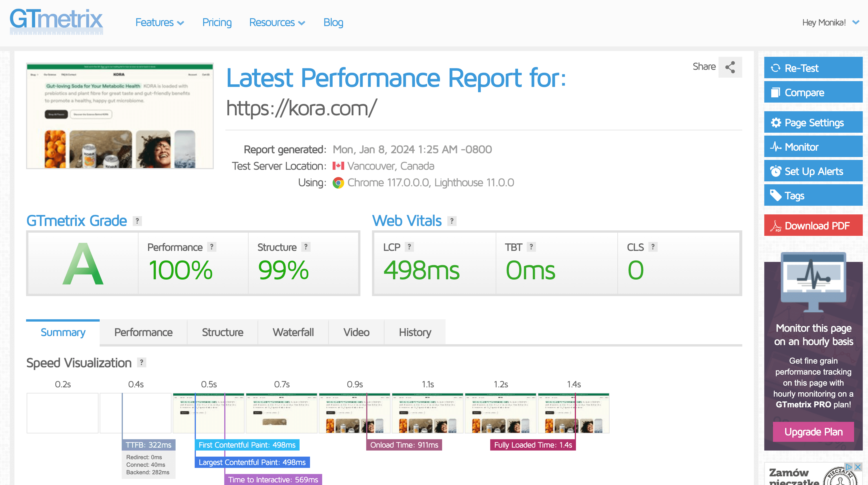The image size is (868, 485).
Task: Switch to the Performance tab
Action: click(x=143, y=332)
